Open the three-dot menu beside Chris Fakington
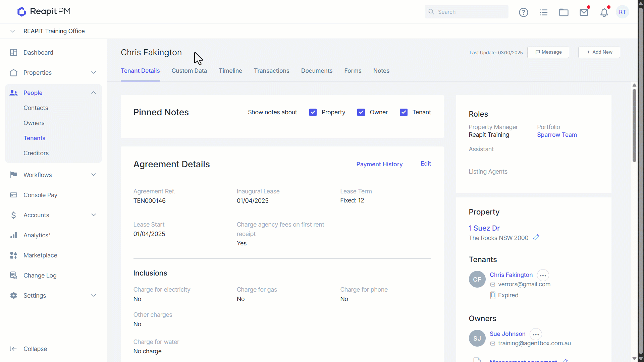 click(543, 275)
